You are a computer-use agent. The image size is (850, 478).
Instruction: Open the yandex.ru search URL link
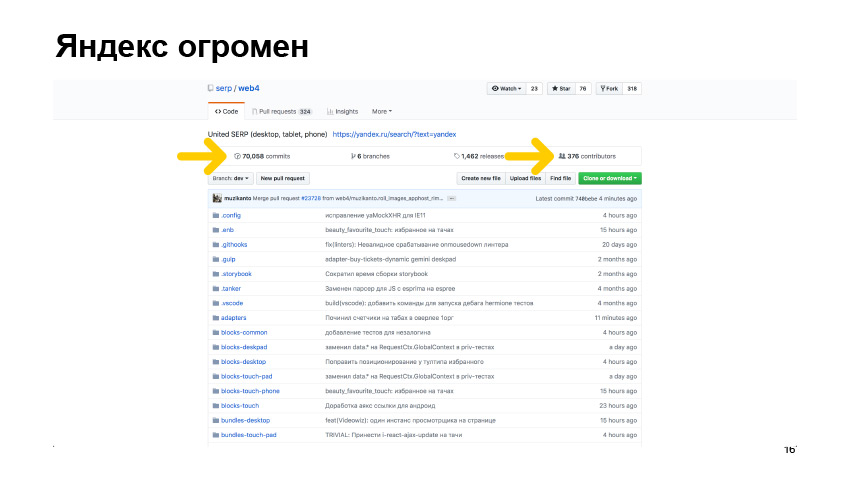tap(394, 134)
